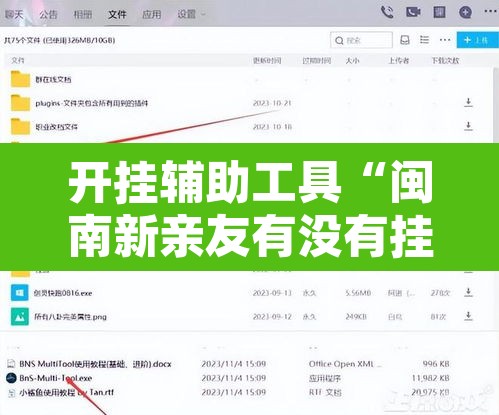The width and height of the screenshot is (499, 415).
Task: Click 81次 download count
Action: (438, 317)
